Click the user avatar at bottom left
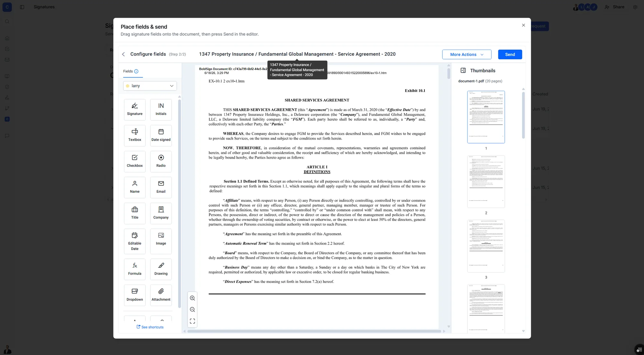 (7, 350)
